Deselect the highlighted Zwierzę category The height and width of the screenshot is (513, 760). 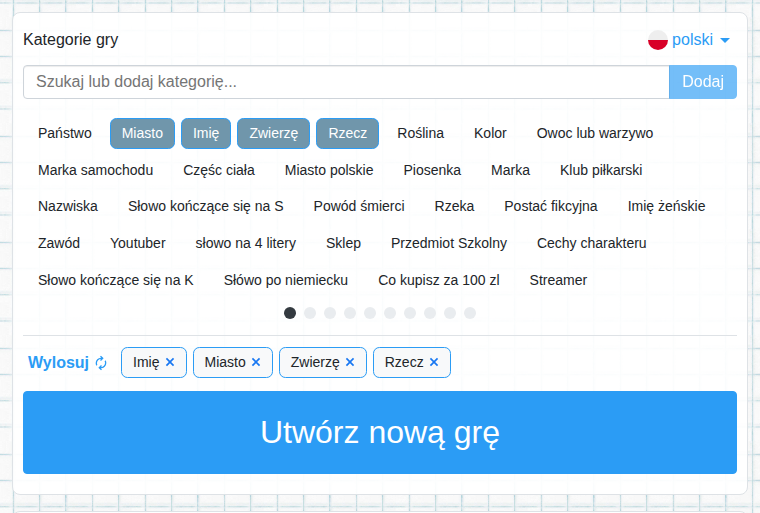[x=273, y=133]
